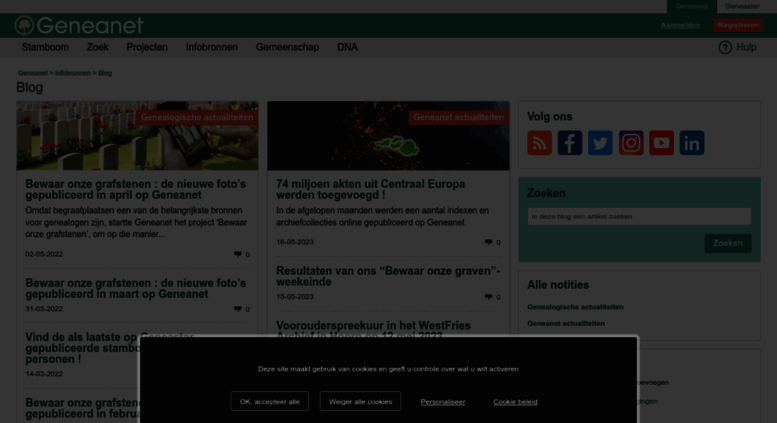Click Blog in the breadcrumb
Screen dimensions: 777x423
coord(105,73)
